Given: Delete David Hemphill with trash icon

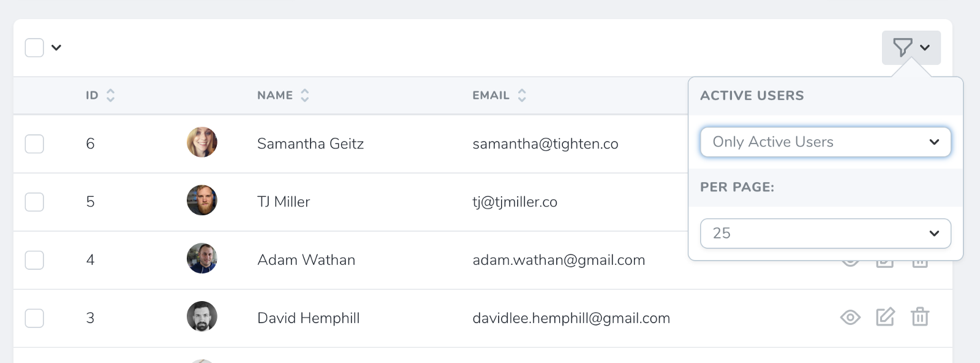Looking at the screenshot, I should [x=920, y=317].
